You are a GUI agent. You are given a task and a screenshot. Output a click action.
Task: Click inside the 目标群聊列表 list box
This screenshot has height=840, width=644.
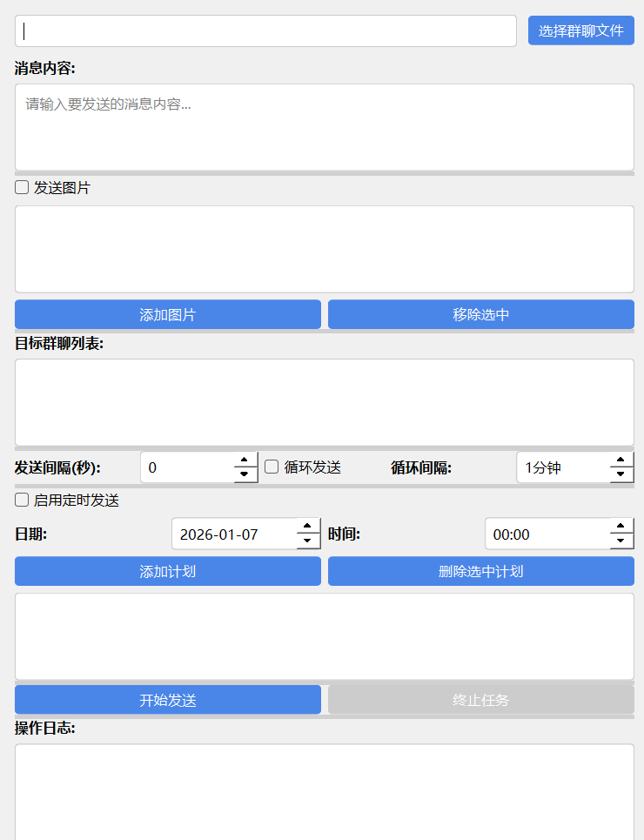(x=324, y=402)
